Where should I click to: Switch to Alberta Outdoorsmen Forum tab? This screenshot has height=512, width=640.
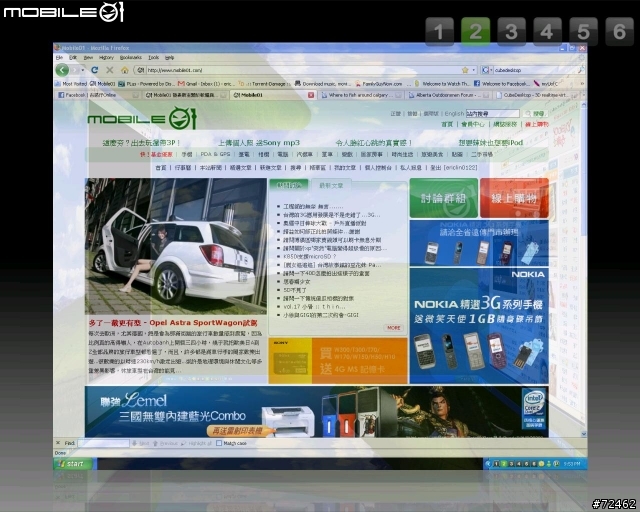[449, 95]
